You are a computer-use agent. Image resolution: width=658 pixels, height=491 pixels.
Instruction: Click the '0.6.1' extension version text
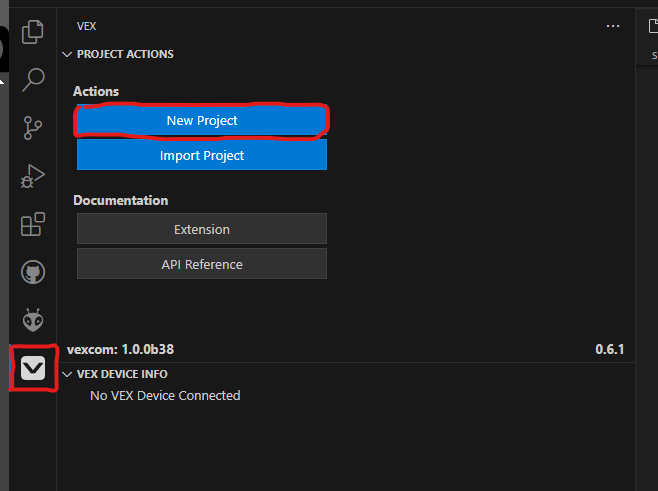pos(610,349)
